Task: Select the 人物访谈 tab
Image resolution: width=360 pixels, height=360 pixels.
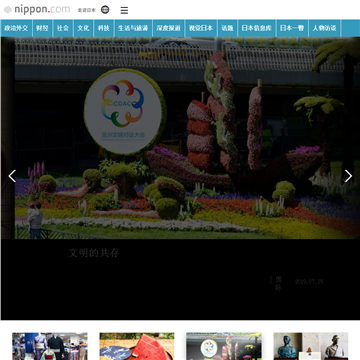Action: [324, 28]
